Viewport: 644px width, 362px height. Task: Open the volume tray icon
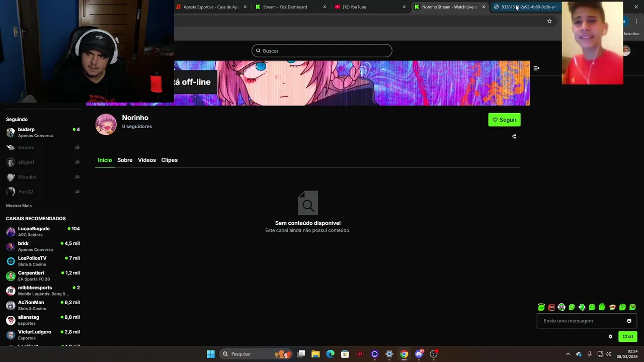[x=608, y=354]
